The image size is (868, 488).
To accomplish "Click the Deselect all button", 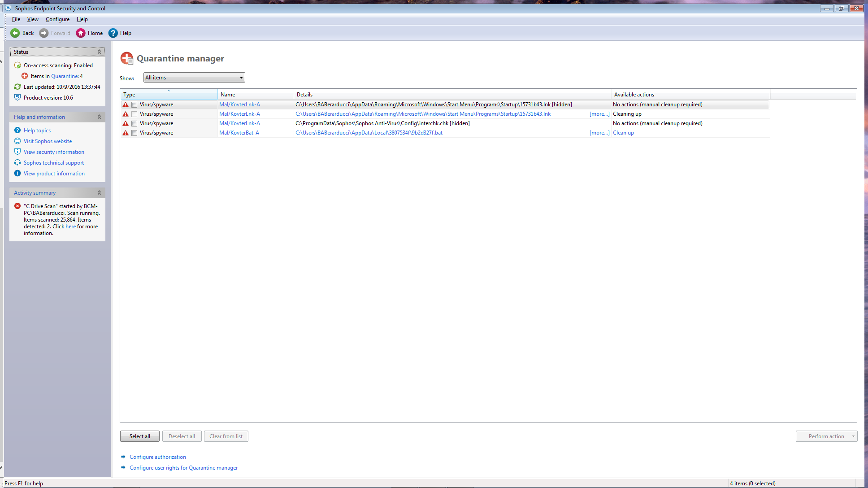I will click(182, 436).
